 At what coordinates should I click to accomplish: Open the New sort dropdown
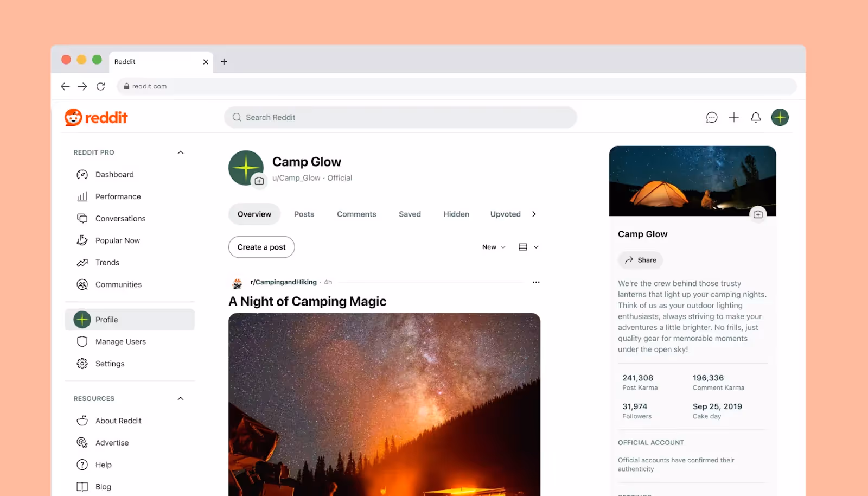point(492,246)
